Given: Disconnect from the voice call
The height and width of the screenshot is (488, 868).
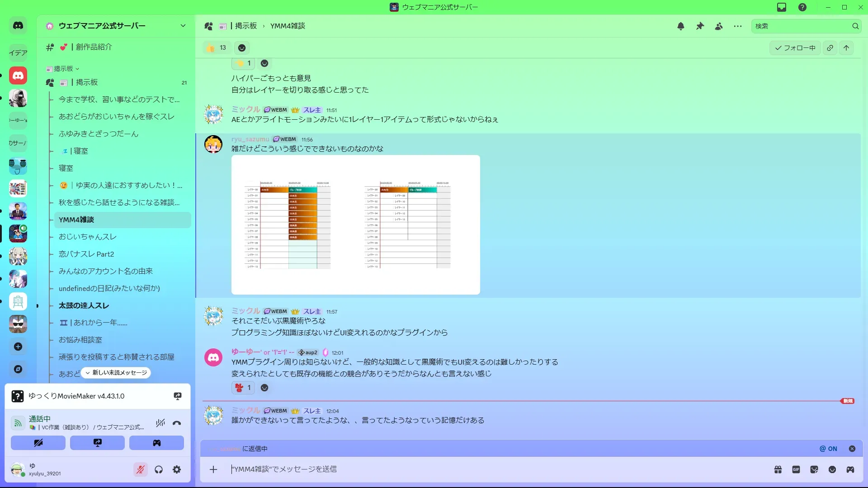Looking at the screenshot, I should [x=177, y=423].
